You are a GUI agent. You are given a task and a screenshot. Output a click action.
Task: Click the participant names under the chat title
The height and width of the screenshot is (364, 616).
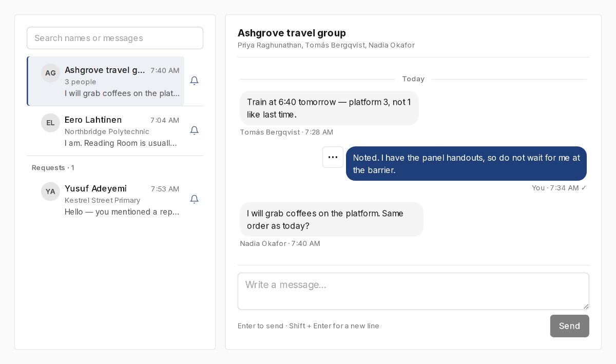tap(326, 45)
